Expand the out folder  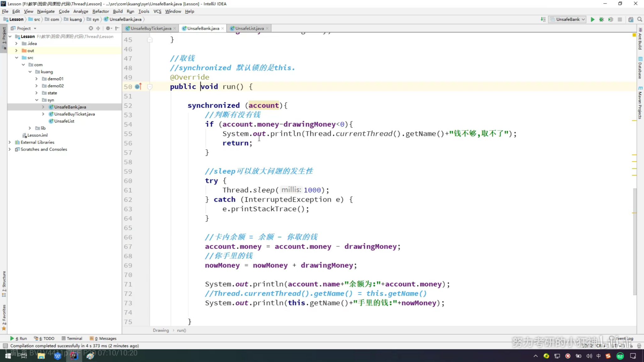(16, 51)
